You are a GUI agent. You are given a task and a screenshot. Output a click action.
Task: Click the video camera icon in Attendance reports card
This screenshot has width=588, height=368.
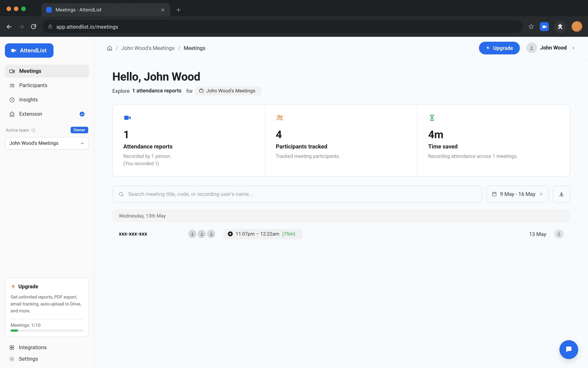pyautogui.click(x=127, y=118)
